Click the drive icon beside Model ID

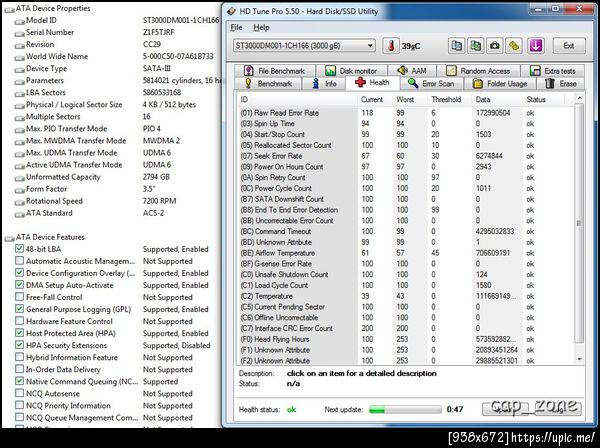[x=20, y=21]
